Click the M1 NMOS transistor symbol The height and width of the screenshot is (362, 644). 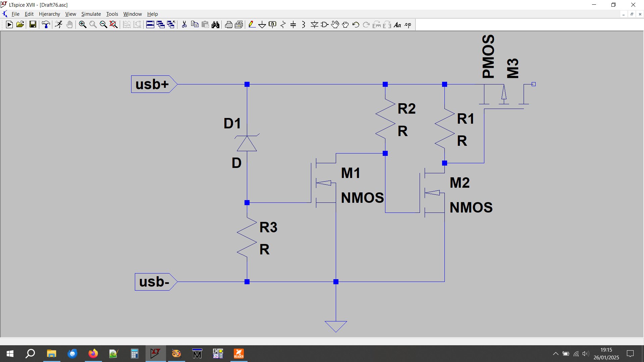click(324, 183)
